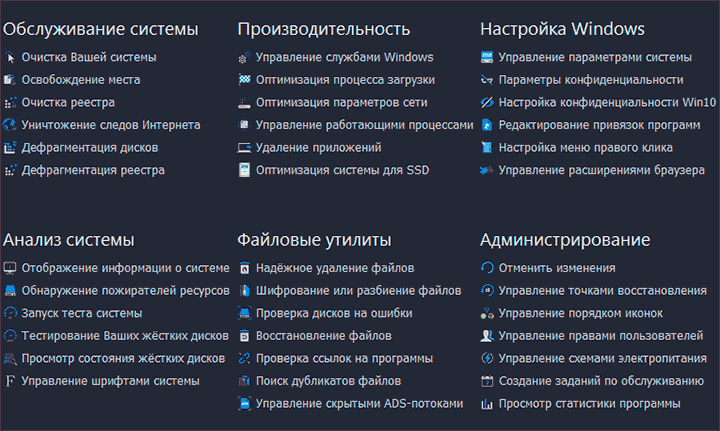
Task: Open Управление параметрами системы
Action: 595,57
